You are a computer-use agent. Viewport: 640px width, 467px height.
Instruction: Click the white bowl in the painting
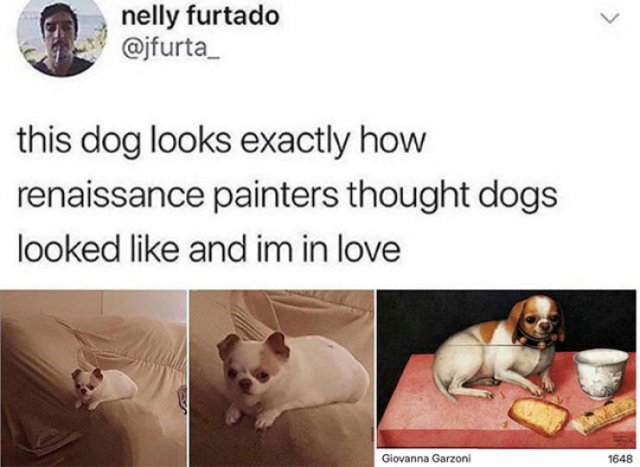[600, 374]
